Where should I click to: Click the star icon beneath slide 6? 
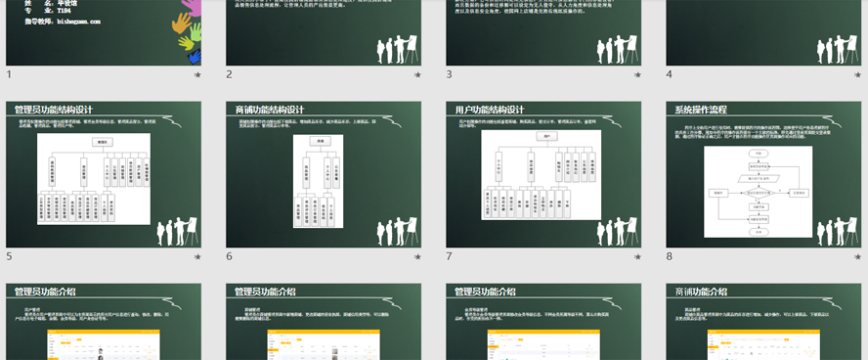tap(417, 257)
